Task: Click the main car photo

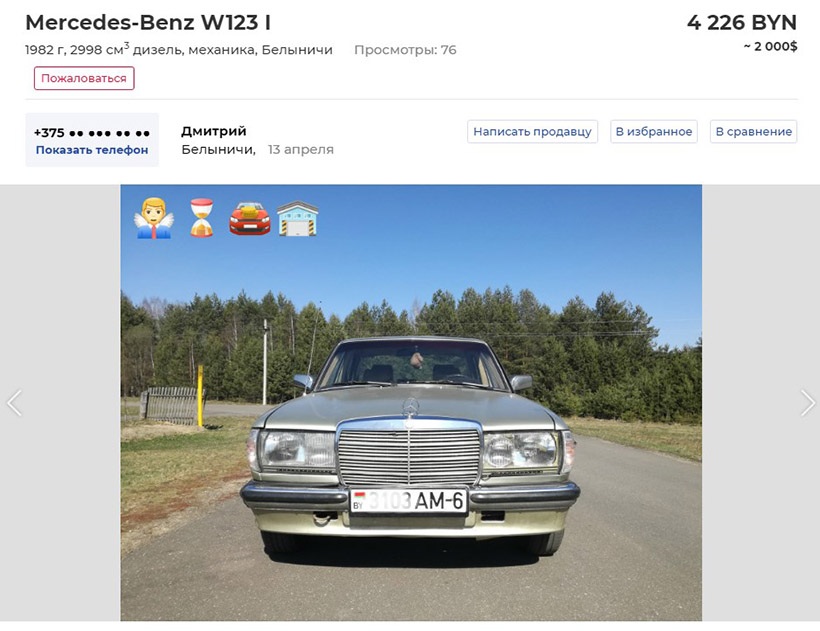Action: coord(411,403)
